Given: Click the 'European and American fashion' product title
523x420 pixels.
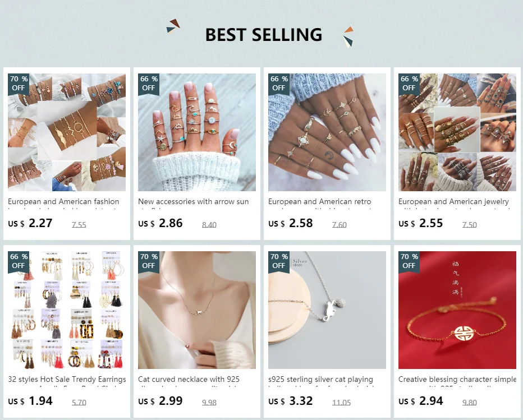Looking at the screenshot, I should pyautogui.click(x=63, y=202).
